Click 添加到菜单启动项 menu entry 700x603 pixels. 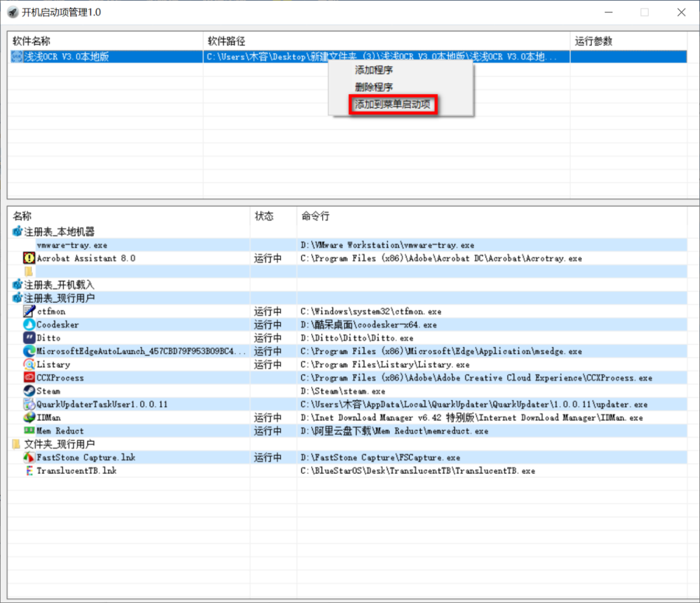pyautogui.click(x=393, y=104)
